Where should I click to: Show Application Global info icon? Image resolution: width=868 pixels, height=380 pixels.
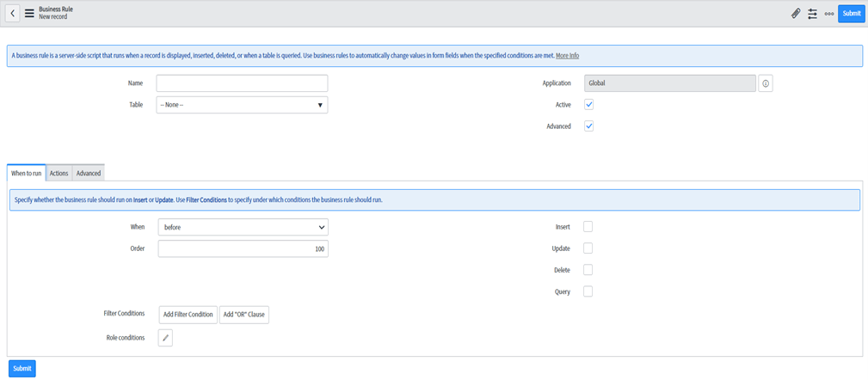766,83
